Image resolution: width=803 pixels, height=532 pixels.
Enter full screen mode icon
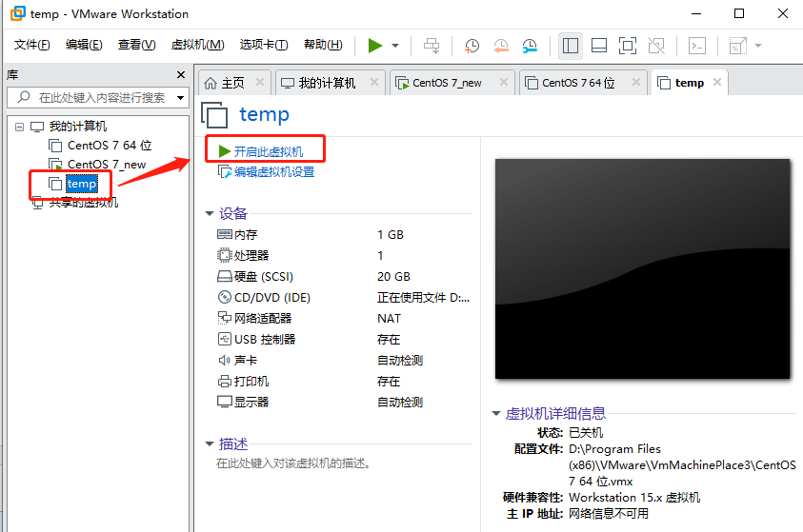(x=628, y=46)
